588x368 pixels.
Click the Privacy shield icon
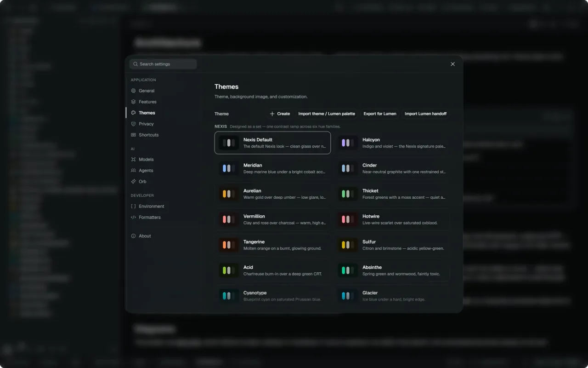[133, 124]
